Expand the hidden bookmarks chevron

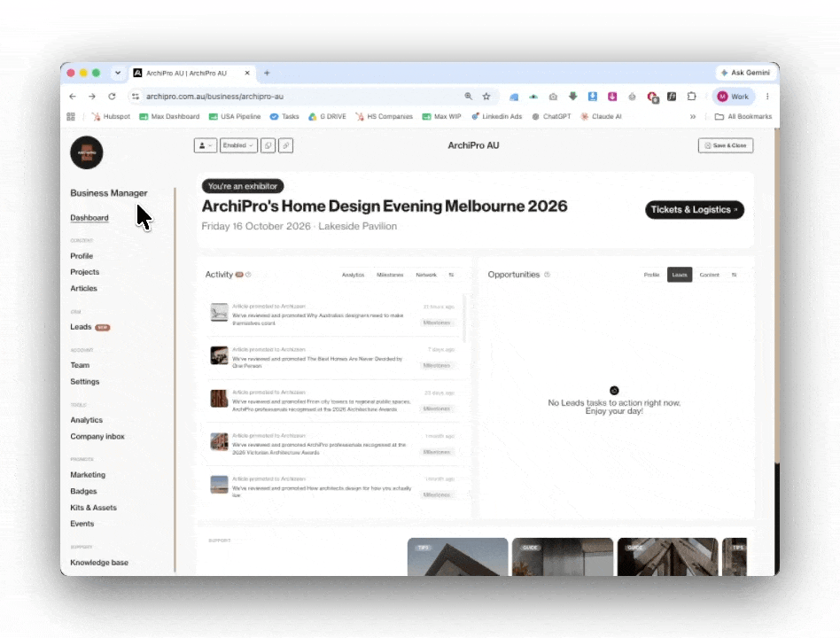(x=693, y=116)
